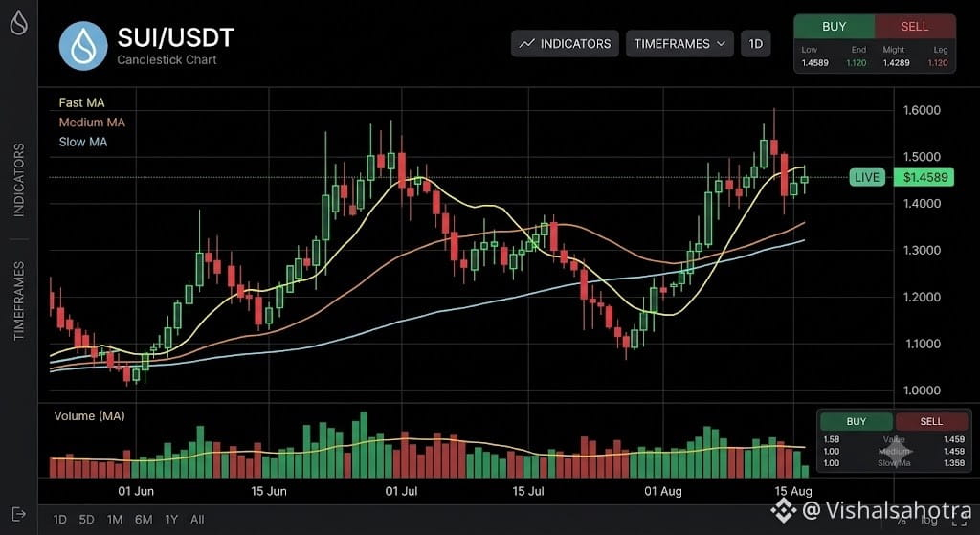Toggle the Medium MA legend entry
This screenshot has width=980, height=535.
[92, 122]
